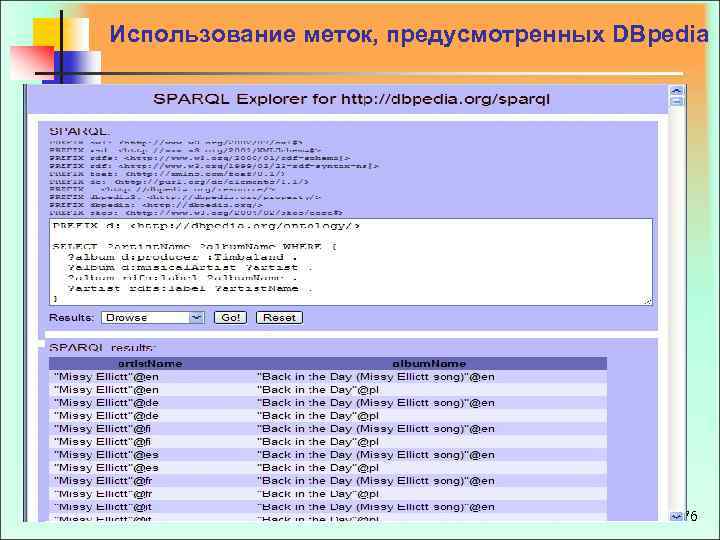Select the first "Missy Elliott"@fi cell
Screen dimensions: 720x540
[102, 429]
